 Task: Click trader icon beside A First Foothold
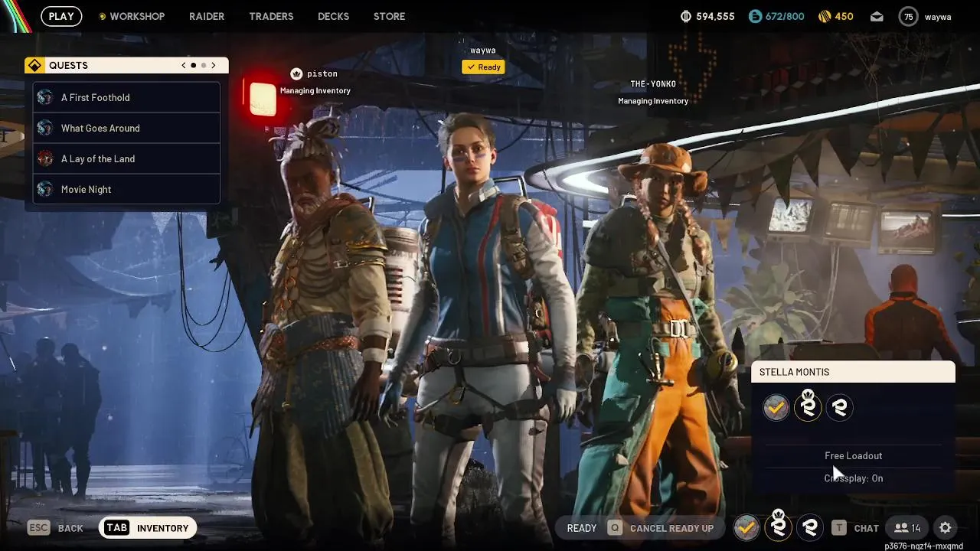point(45,97)
